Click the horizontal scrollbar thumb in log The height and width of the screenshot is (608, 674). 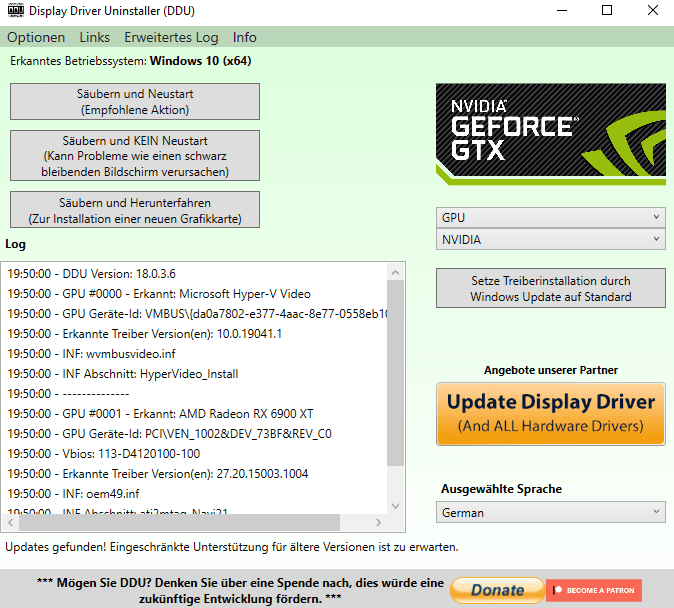click(179, 522)
